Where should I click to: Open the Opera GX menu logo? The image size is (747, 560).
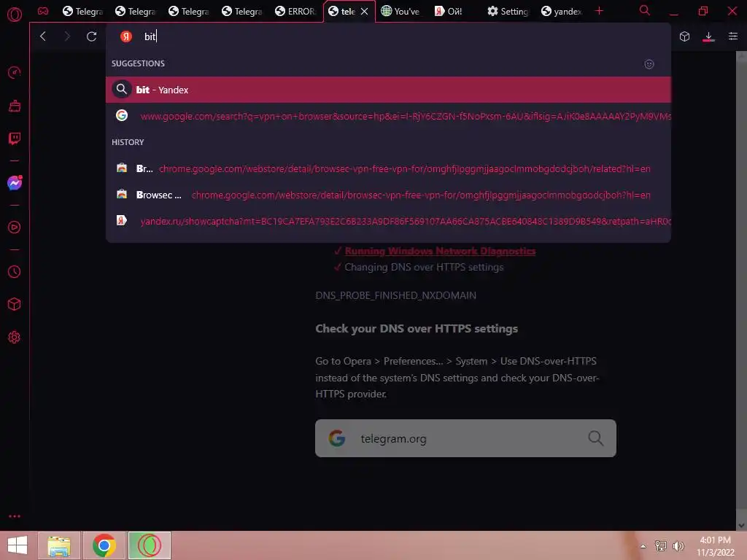coord(15,15)
